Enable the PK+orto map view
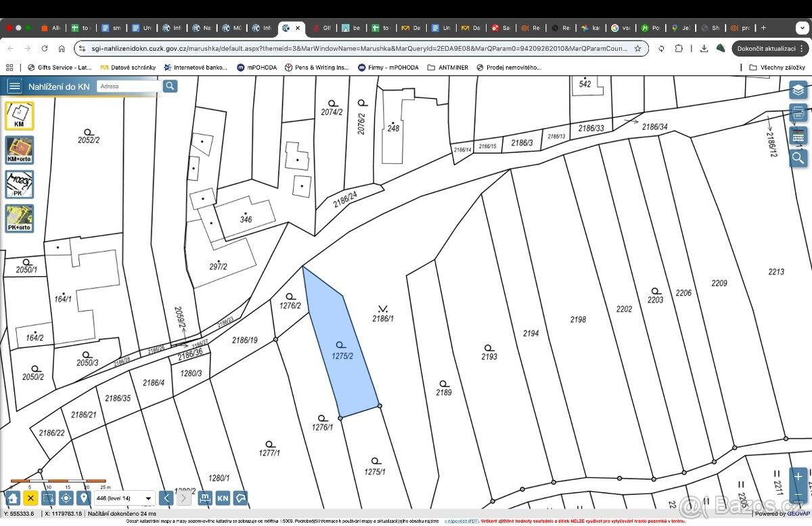Image resolution: width=812 pixels, height=526 pixels. 19,218
